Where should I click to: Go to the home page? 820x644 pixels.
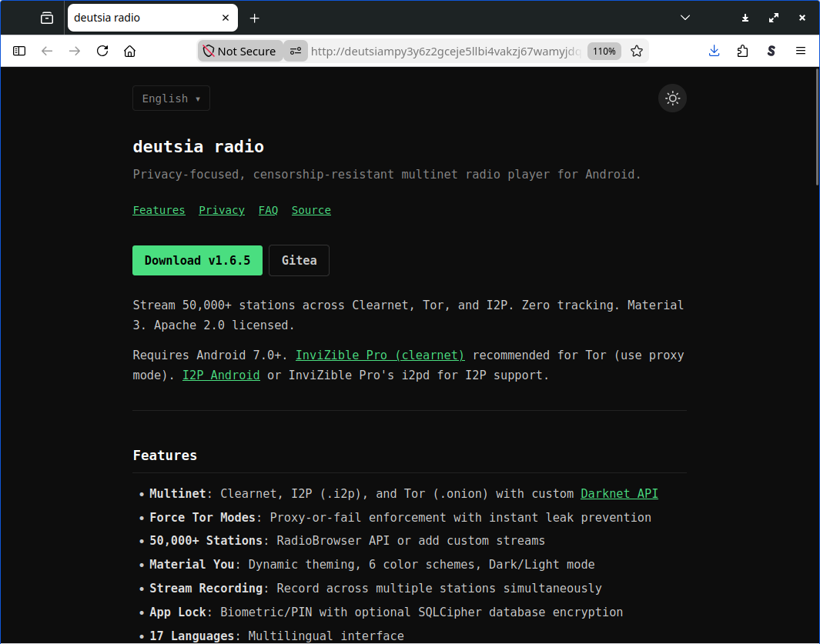[x=129, y=51]
